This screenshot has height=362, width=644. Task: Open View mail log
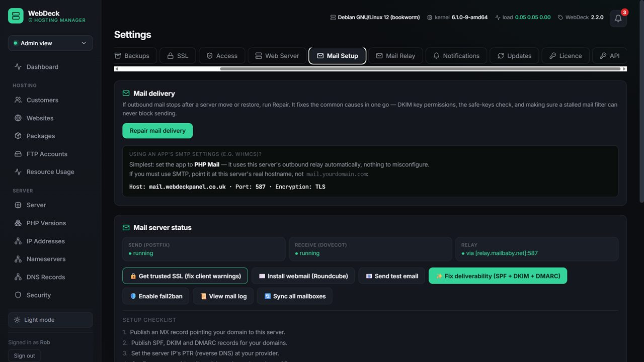(223, 296)
